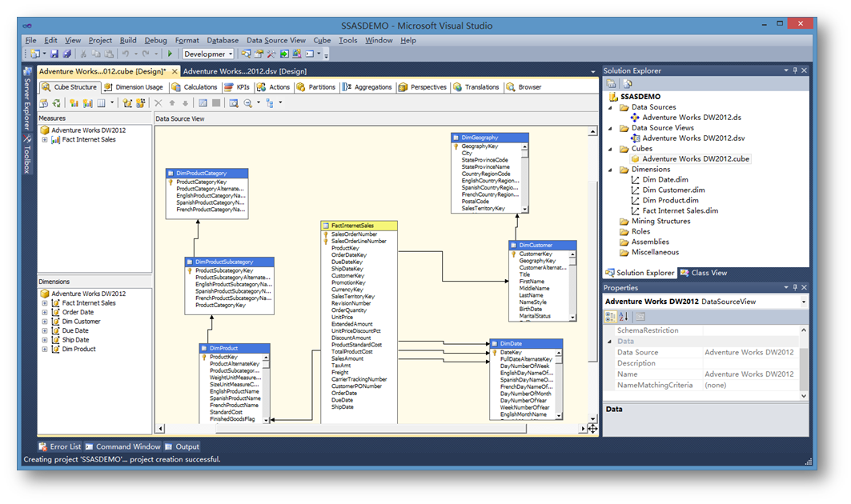Expand the Fact Internet Sales measure group

pyautogui.click(x=45, y=140)
